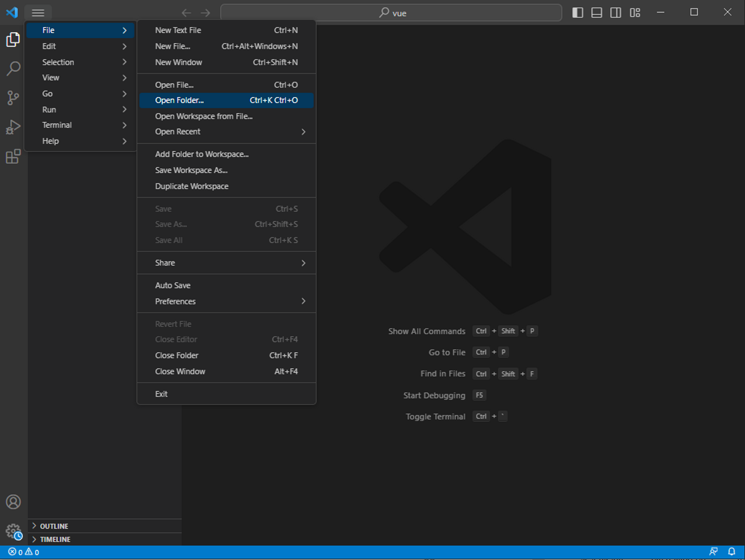
Task: Expand the OUTLINE section
Action: coord(54,526)
